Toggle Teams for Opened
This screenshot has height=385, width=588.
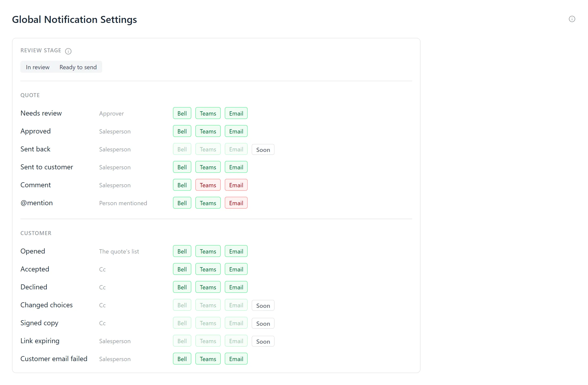point(208,251)
